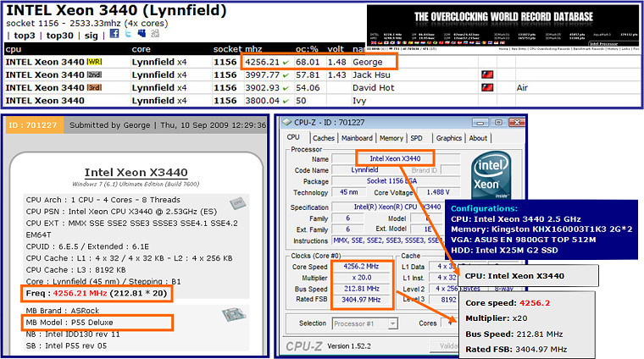
Task: Select the Memory tab in CPU-Z
Action: [391, 138]
